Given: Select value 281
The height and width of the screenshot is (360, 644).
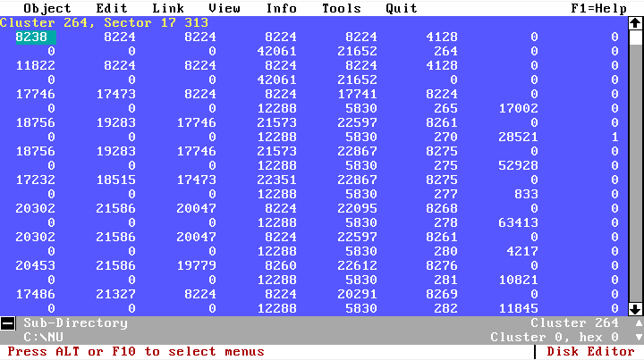Looking at the screenshot, I should [x=445, y=280].
